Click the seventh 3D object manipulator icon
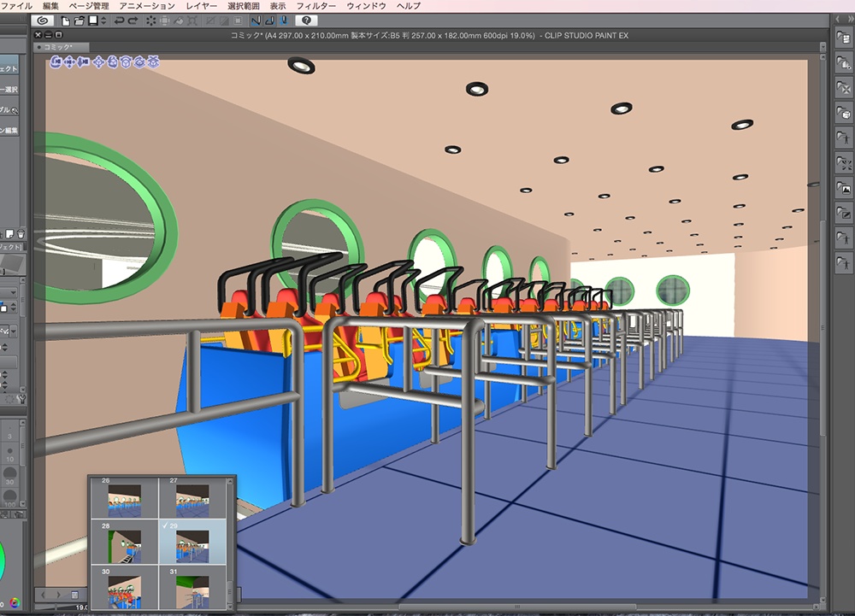 tap(139, 62)
